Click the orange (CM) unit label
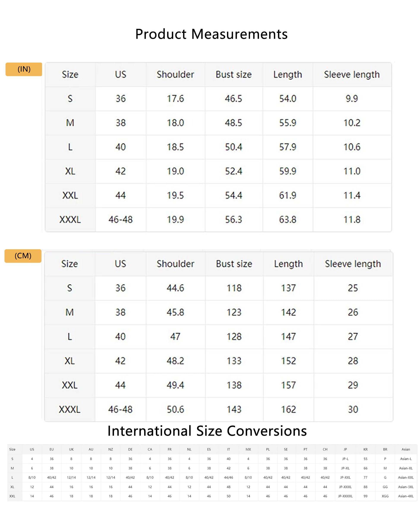 [x=23, y=256]
